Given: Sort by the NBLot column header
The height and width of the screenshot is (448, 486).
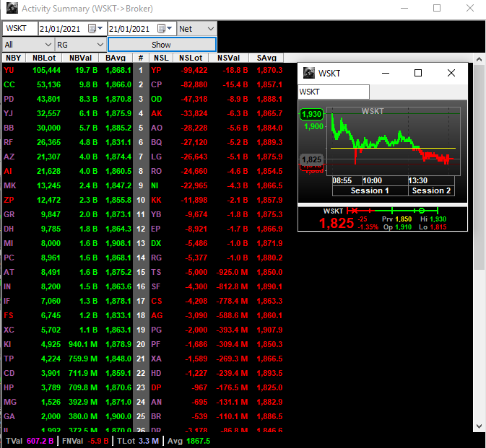Looking at the screenshot, I should pos(44,58).
